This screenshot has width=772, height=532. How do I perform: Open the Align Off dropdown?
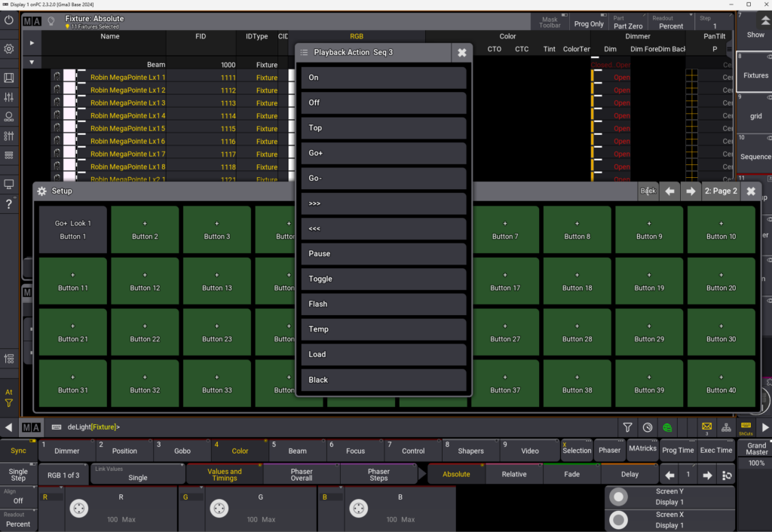[18, 497]
